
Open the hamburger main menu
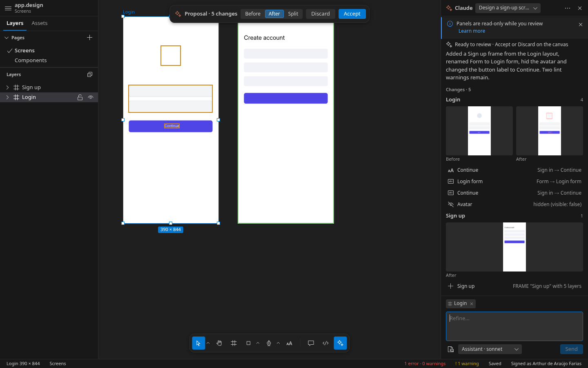point(8,8)
